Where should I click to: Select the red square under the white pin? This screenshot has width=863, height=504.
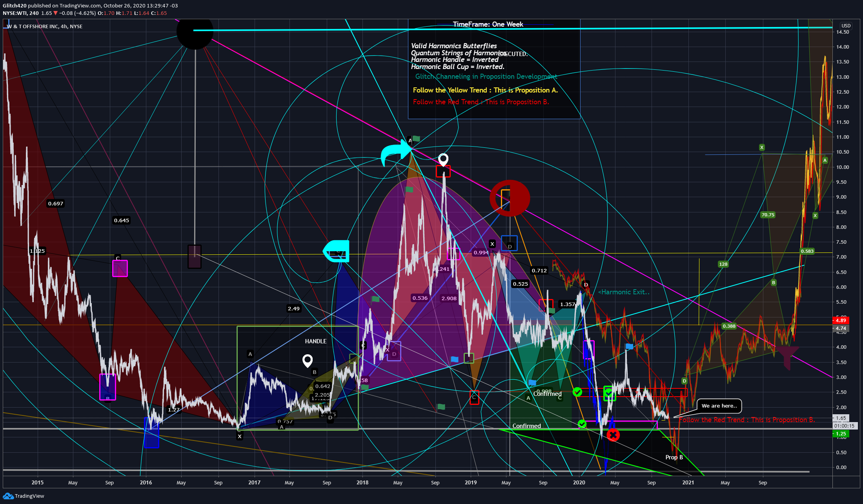pyautogui.click(x=443, y=171)
